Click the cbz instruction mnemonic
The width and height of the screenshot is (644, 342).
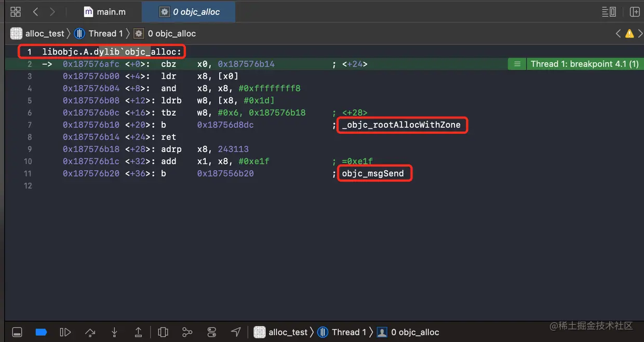coord(169,64)
